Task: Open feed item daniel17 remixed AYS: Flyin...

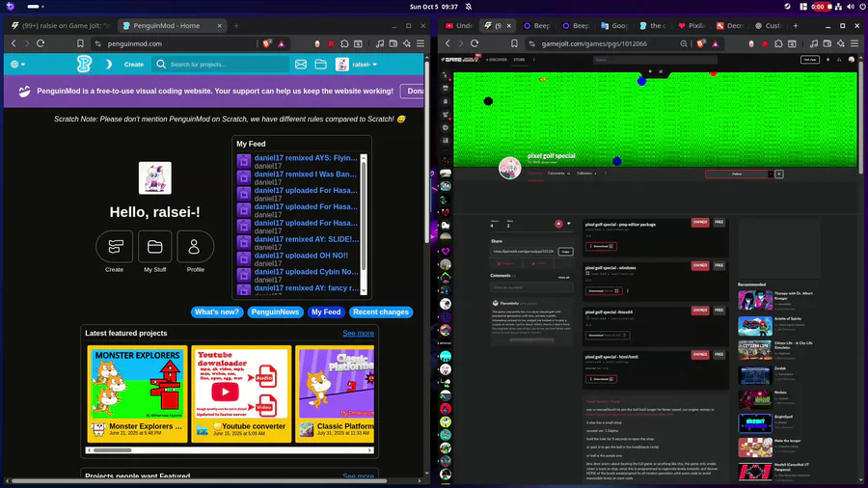Action: point(306,158)
